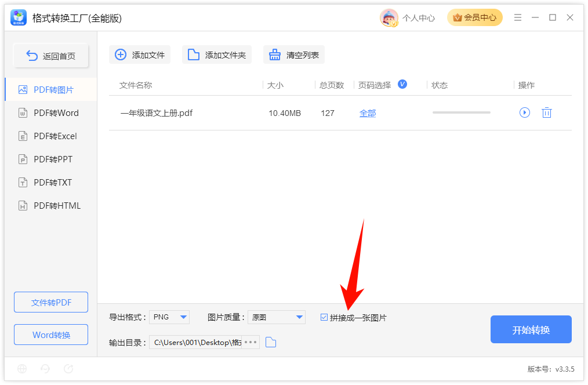The image size is (588, 385).
Task: Click the 大小 column header
Action: [275, 85]
